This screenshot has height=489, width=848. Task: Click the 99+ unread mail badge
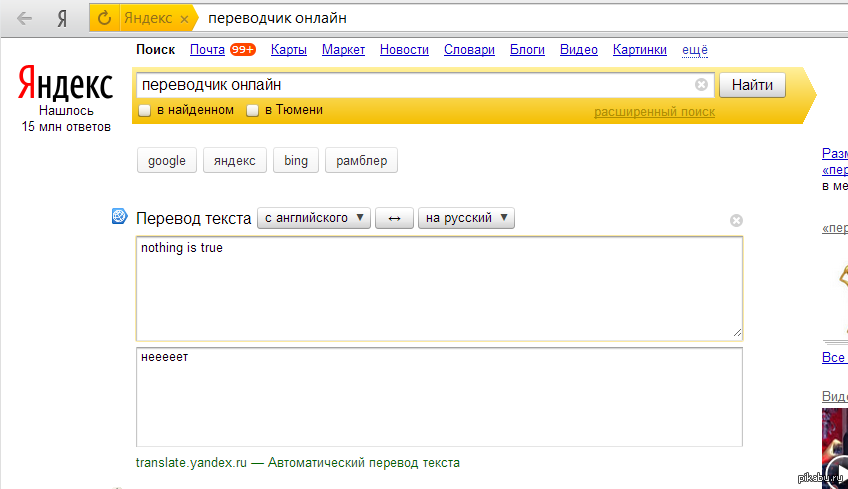[x=242, y=49]
